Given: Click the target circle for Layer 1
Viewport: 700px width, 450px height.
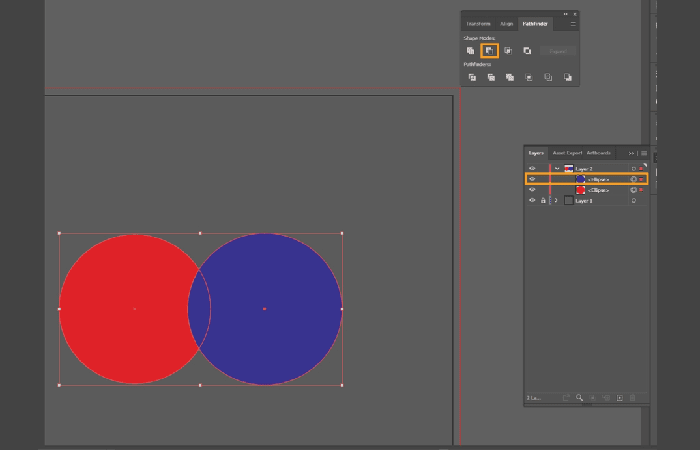Looking at the screenshot, I should tap(633, 200).
